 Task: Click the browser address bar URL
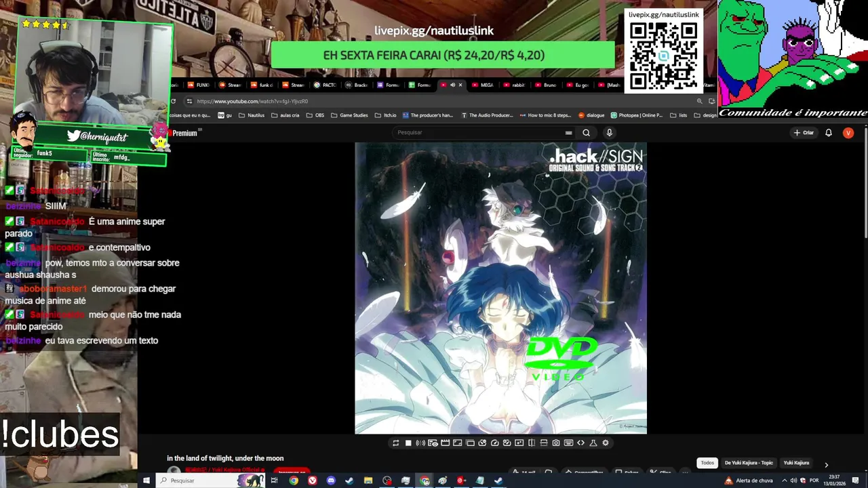[x=252, y=102]
